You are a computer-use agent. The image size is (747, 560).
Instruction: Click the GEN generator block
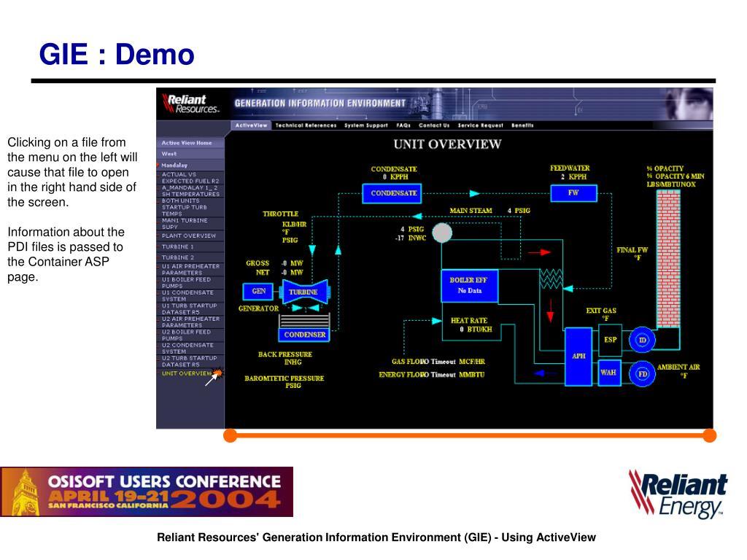pyautogui.click(x=258, y=292)
